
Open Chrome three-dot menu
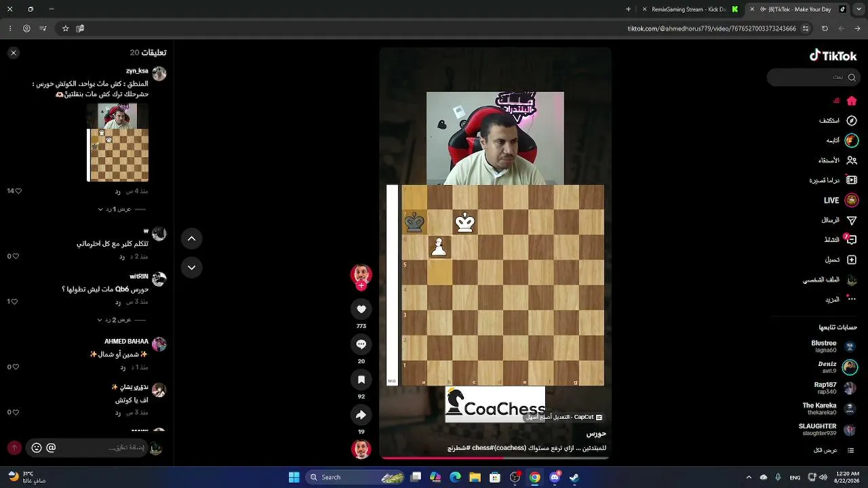coord(9,28)
